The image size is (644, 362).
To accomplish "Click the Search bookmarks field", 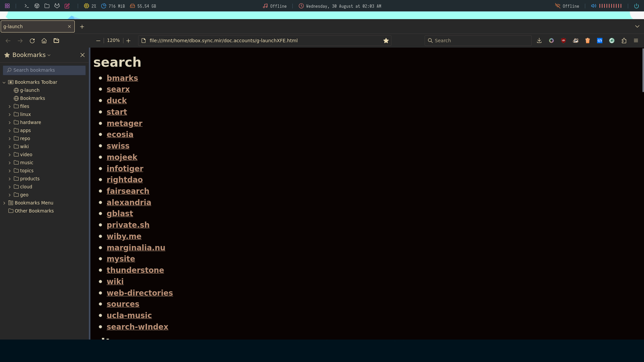I will [x=44, y=70].
